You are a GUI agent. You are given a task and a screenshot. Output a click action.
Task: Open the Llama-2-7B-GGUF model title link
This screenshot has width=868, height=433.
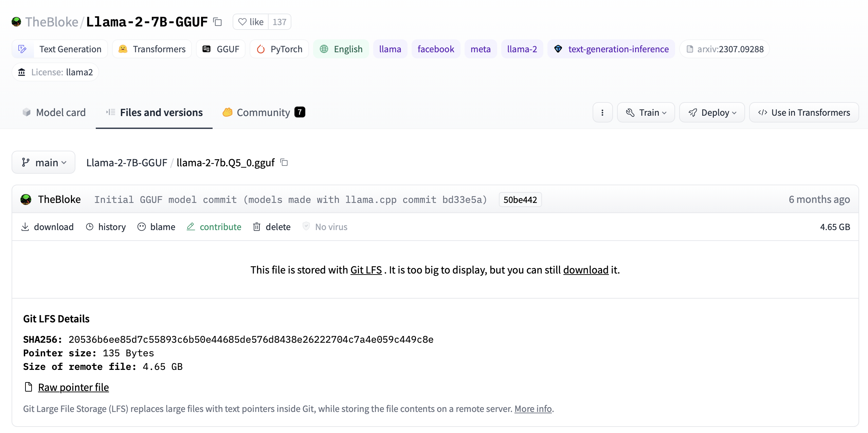tap(147, 22)
